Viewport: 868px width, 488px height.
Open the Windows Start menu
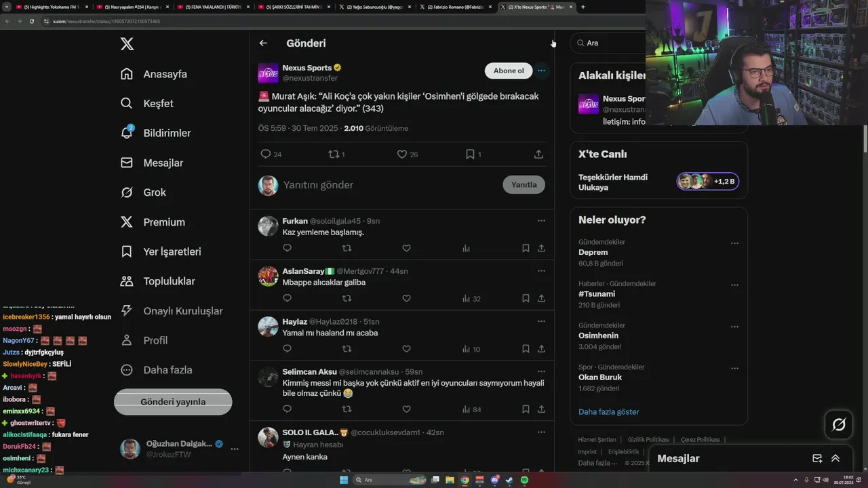click(344, 480)
